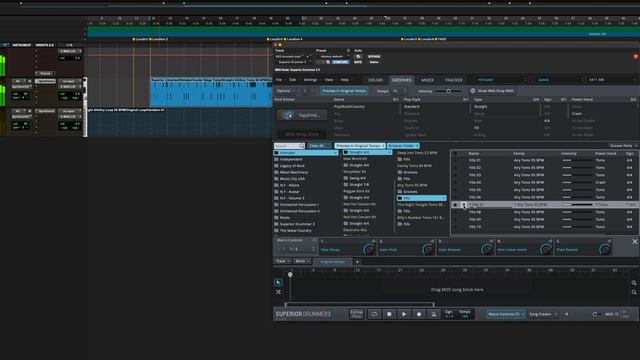This screenshot has width=640, height=360.
Task: Open the plugin Preset factory default dropdown
Action: 333,57
